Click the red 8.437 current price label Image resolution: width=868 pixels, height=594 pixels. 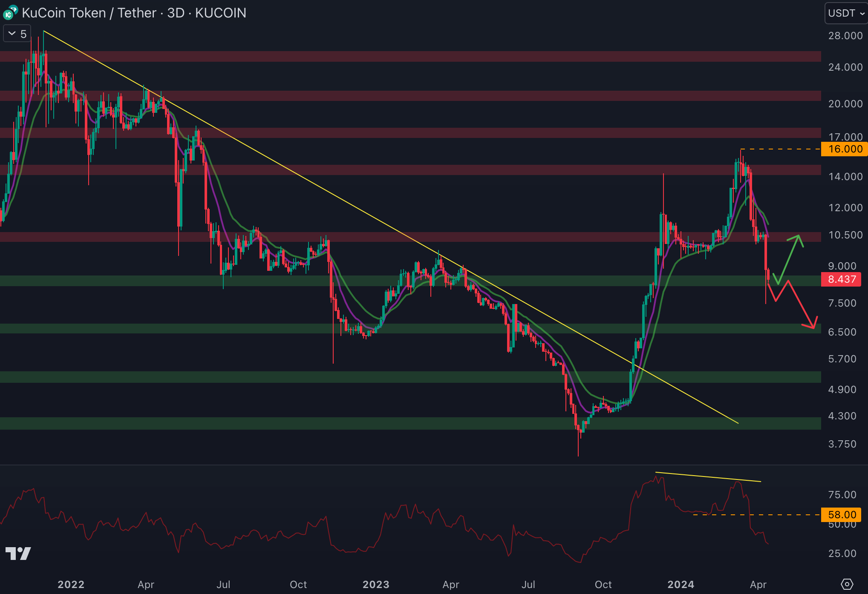(841, 279)
